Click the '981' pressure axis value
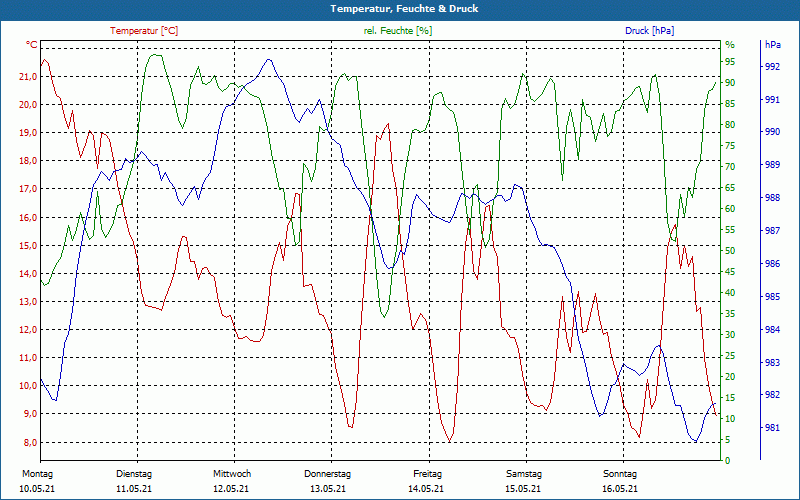This screenshot has width=800, height=500. [x=773, y=428]
